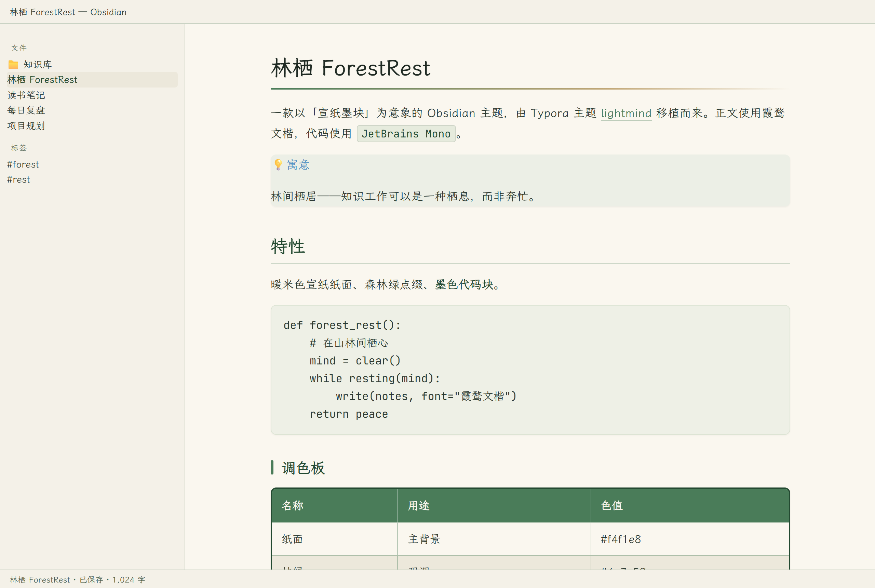Click the code comment # 在山林间栖心
Screen dimensions: 875x588
(x=349, y=343)
